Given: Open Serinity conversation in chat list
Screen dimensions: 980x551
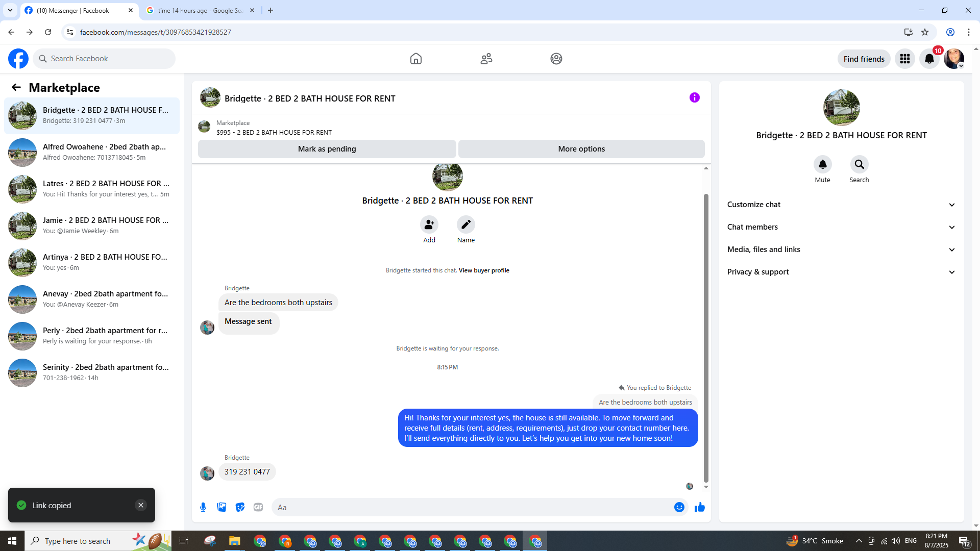Looking at the screenshot, I should coord(92,373).
